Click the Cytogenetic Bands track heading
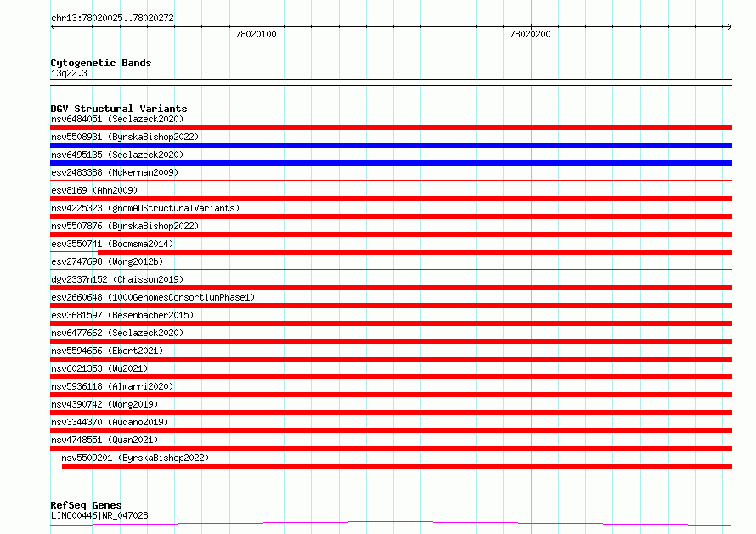 101,63
